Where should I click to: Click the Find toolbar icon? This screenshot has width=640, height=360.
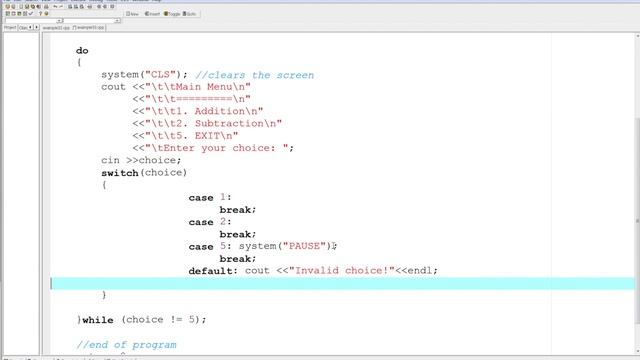(x=70, y=7)
